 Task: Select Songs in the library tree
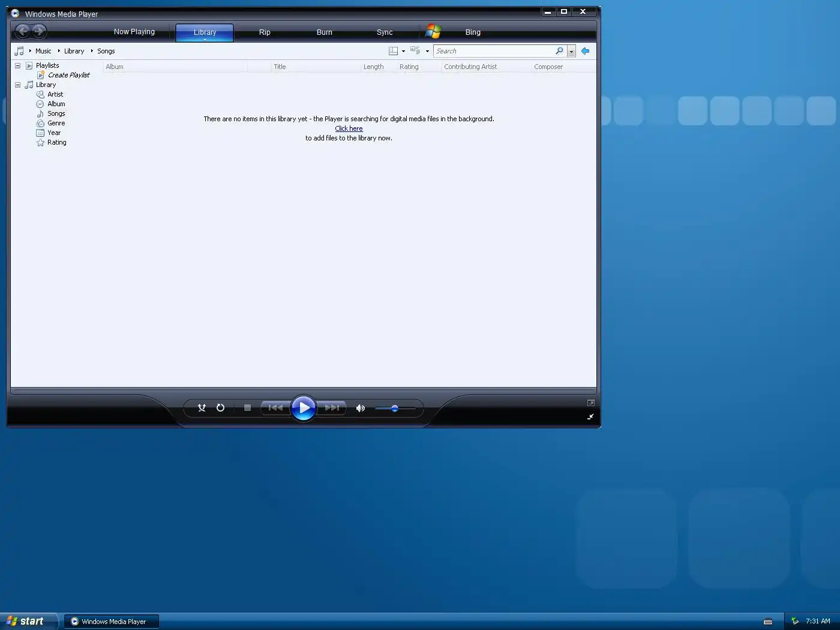(56, 113)
